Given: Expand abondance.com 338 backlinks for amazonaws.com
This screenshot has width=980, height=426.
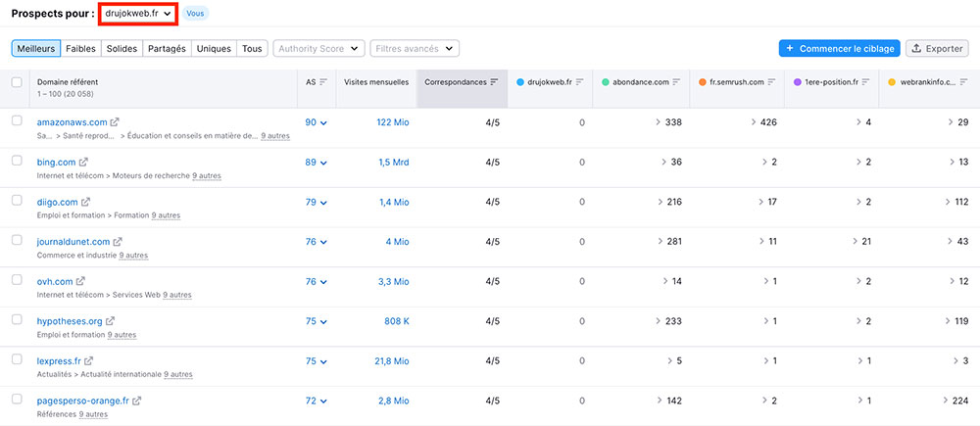Looking at the screenshot, I should [668, 122].
